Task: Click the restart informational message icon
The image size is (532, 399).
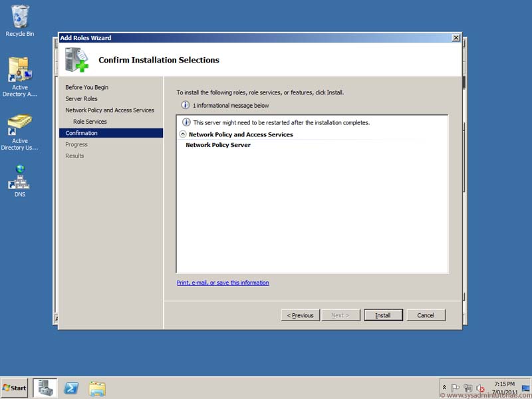Action: [x=186, y=122]
